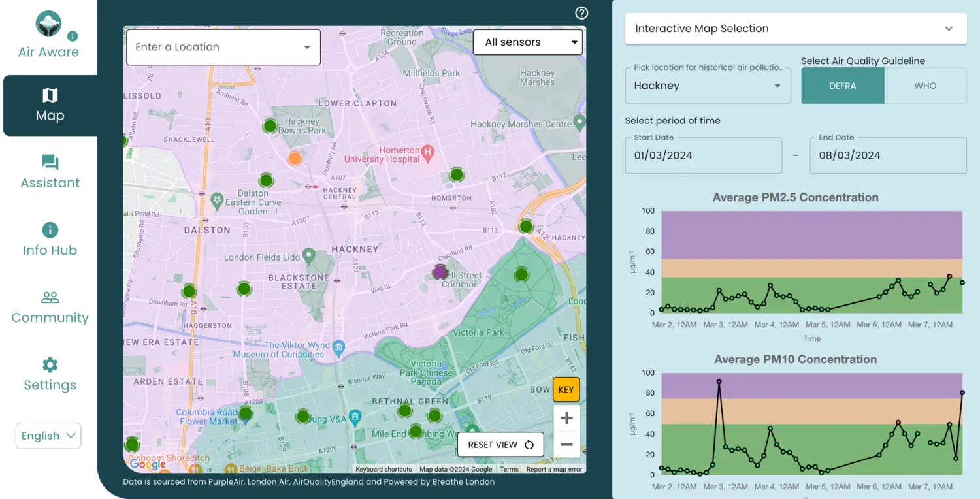Click the Homerton University Hospital map pin
The height and width of the screenshot is (499, 980).
pyautogui.click(x=428, y=153)
